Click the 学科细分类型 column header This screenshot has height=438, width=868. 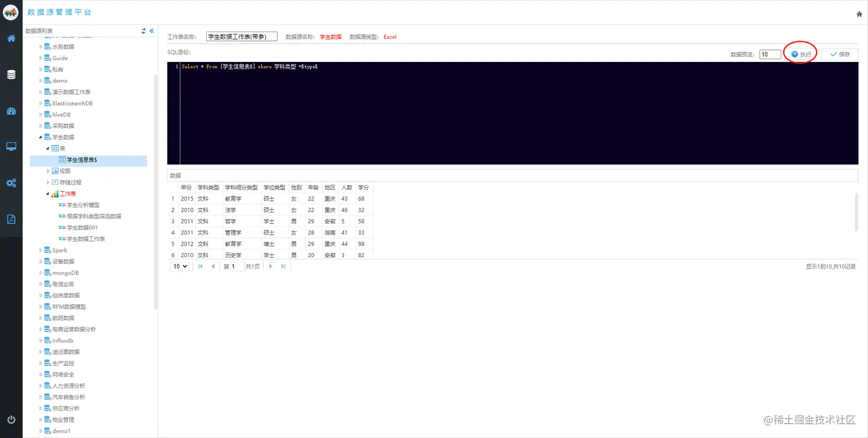click(241, 188)
